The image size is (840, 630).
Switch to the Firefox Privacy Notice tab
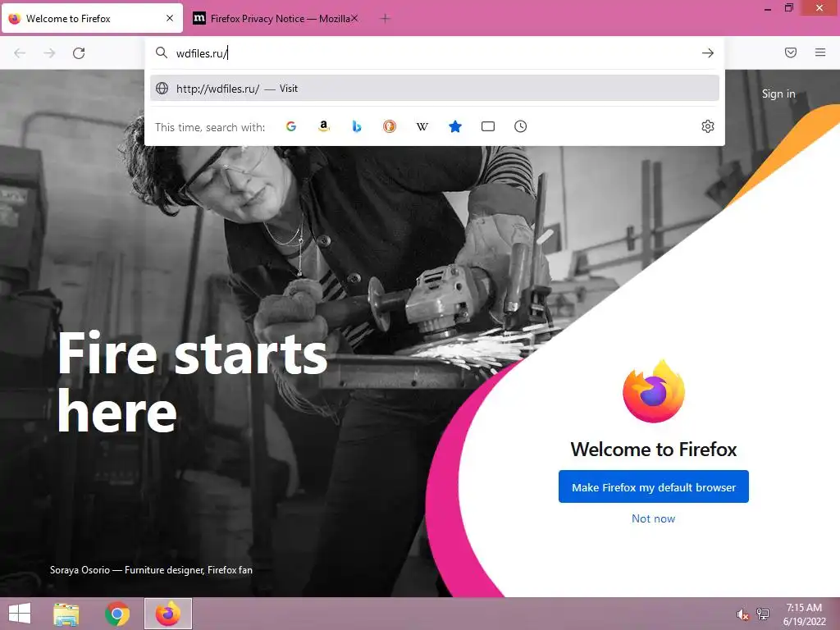276,19
